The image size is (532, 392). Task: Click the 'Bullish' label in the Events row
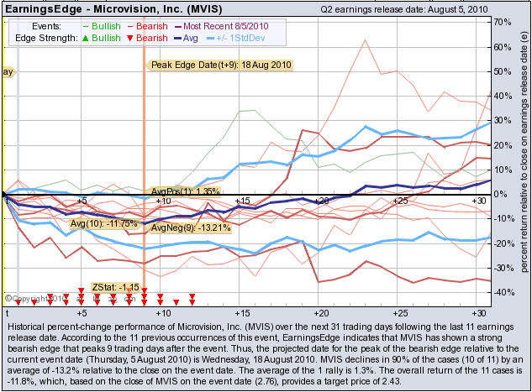[106, 26]
